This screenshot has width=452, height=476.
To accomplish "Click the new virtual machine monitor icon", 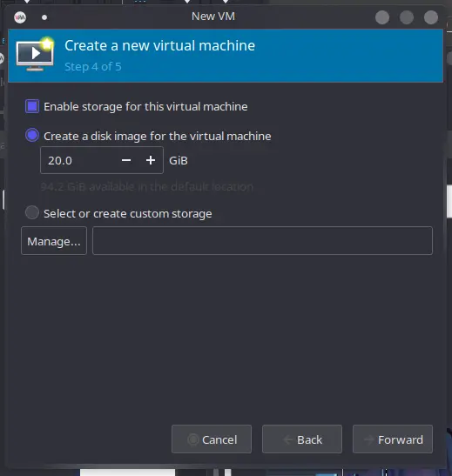I will point(35,55).
